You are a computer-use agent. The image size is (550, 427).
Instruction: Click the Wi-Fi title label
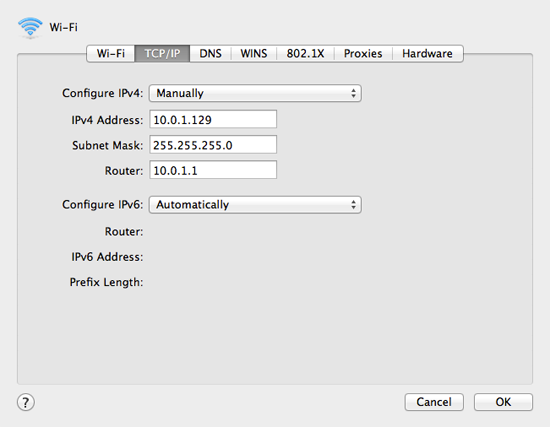click(63, 27)
